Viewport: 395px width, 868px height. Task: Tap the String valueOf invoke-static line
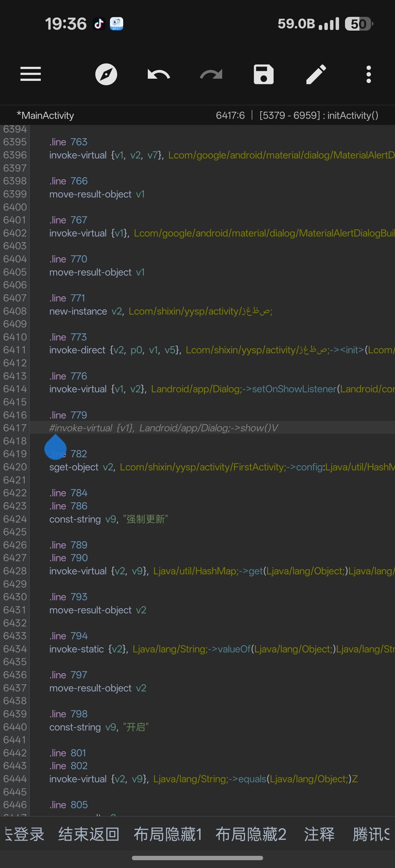point(222,649)
